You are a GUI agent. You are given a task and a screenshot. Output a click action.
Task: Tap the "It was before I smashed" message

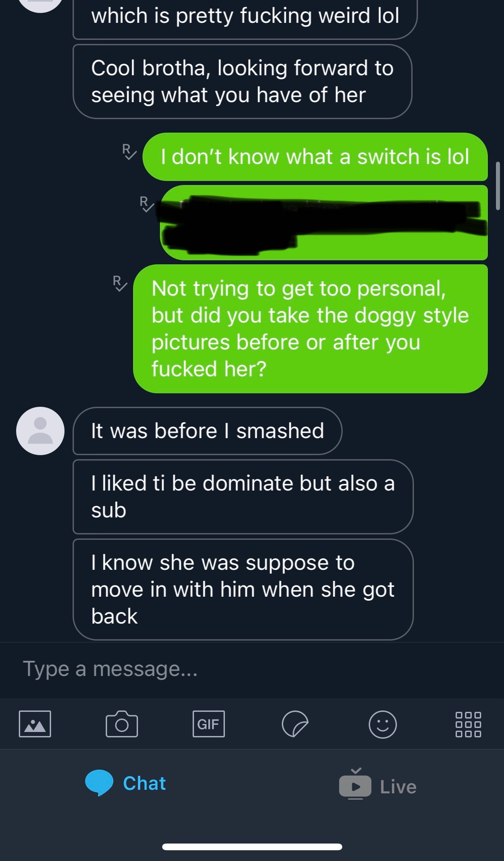tap(207, 431)
